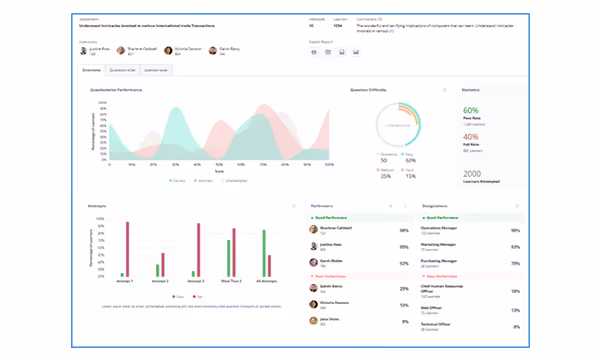Click the print icon under Export Report
The height and width of the screenshot is (360, 600).
point(314,52)
